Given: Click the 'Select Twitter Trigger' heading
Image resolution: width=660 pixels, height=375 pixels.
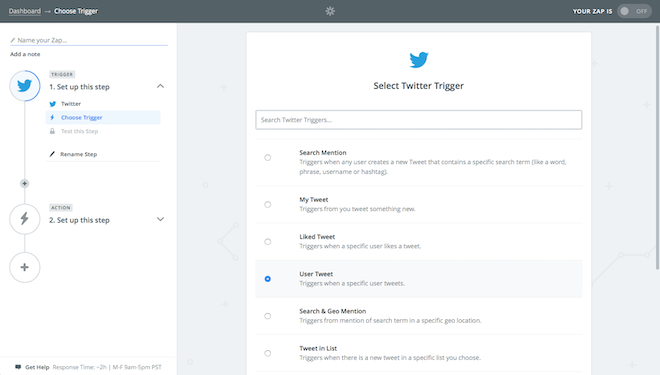Looking at the screenshot, I should pos(419,86).
